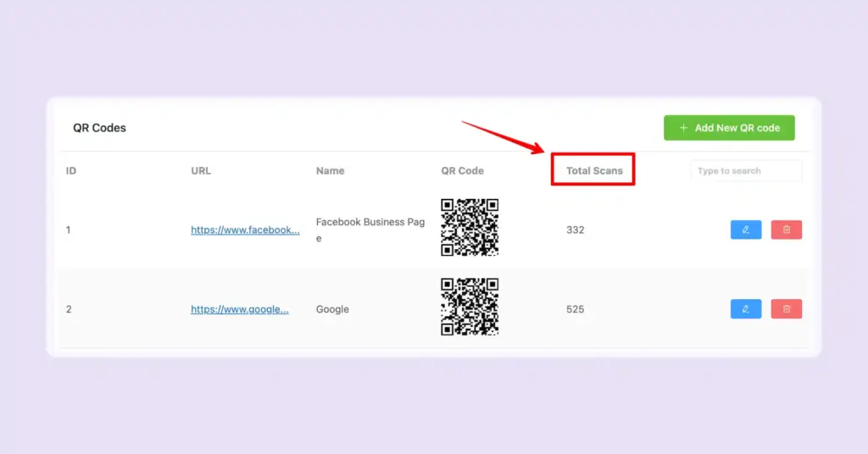Edit the Google QR code entry
This screenshot has height=454, width=868.
[746, 309]
